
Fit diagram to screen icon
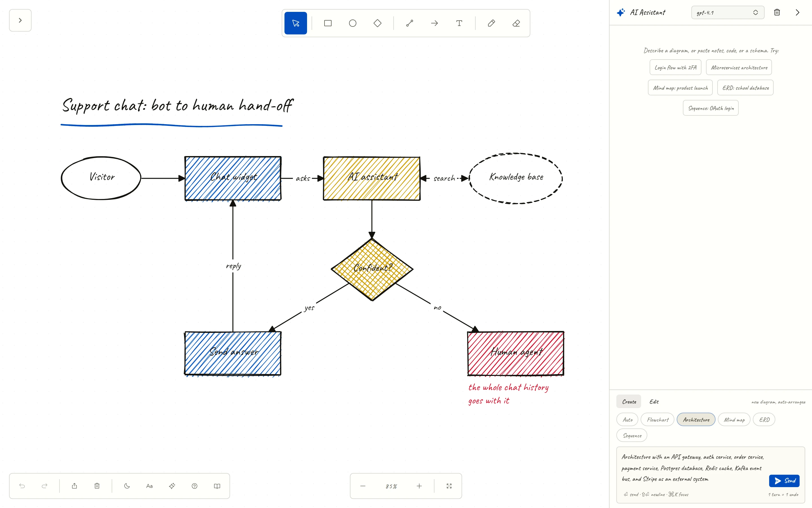click(x=449, y=486)
